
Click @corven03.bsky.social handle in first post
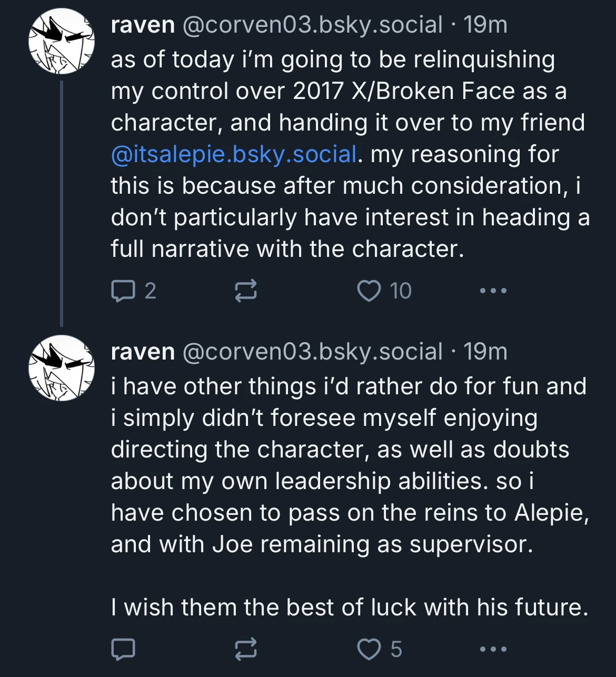[312, 25]
